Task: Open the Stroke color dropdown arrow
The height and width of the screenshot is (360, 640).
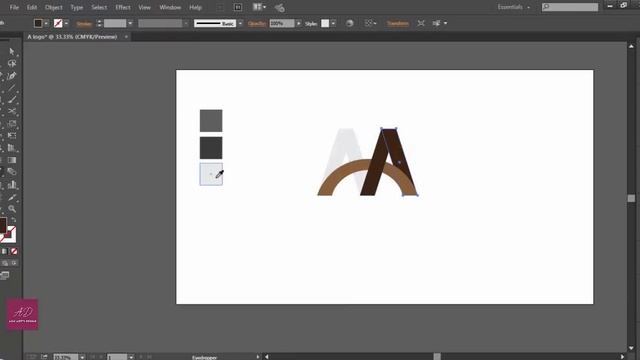Action: tap(66, 24)
